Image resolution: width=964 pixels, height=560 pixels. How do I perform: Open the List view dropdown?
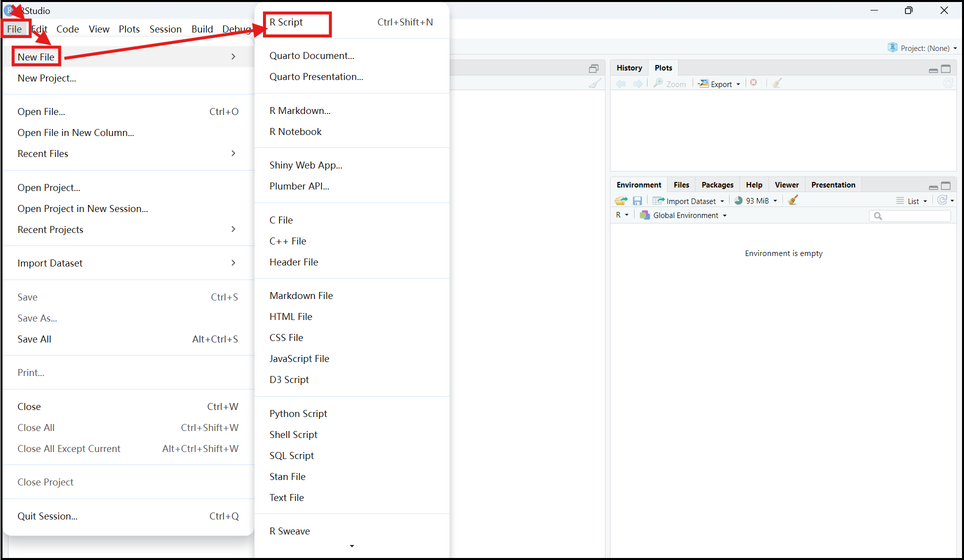912,201
